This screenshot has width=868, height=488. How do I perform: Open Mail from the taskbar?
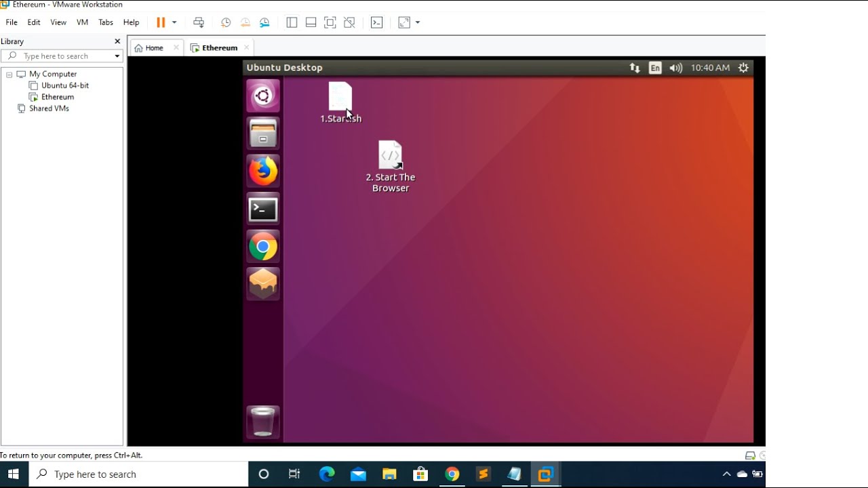point(358,474)
